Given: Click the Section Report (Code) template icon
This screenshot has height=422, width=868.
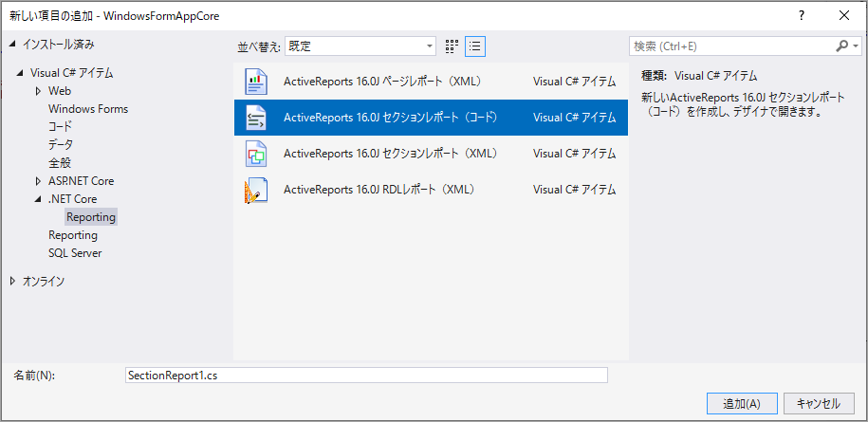Looking at the screenshot, I should pos(256,118).
